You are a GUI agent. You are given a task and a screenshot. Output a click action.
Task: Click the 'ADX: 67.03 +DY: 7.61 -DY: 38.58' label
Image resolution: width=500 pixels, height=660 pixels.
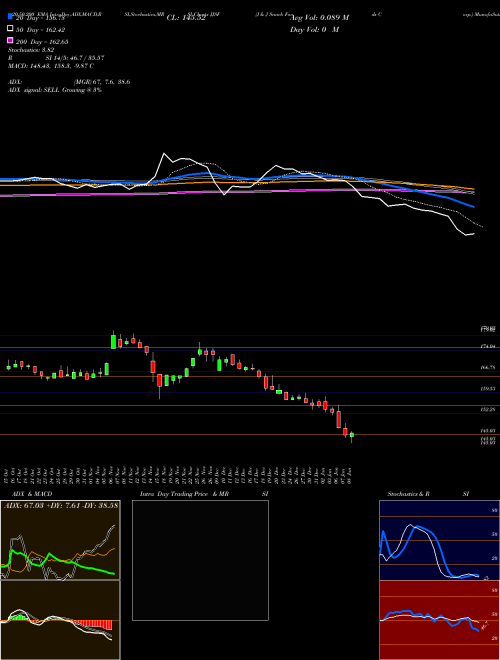click(x=61, y=505)
